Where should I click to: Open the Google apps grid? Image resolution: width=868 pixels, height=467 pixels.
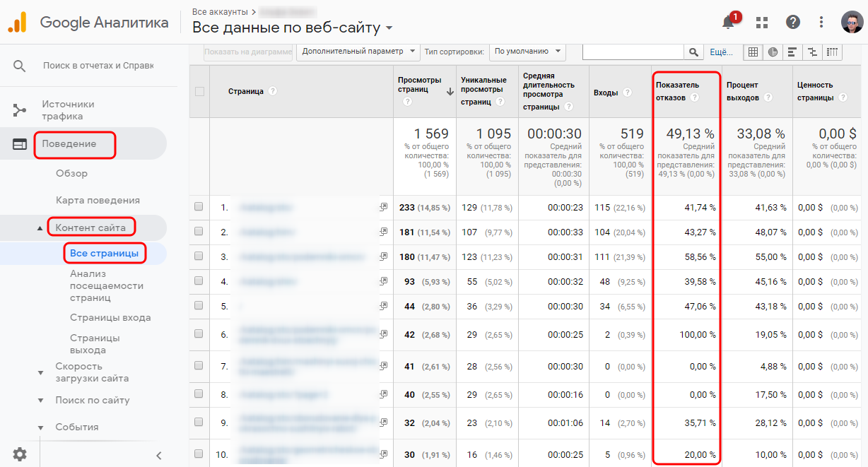click(x=761, y=22)
